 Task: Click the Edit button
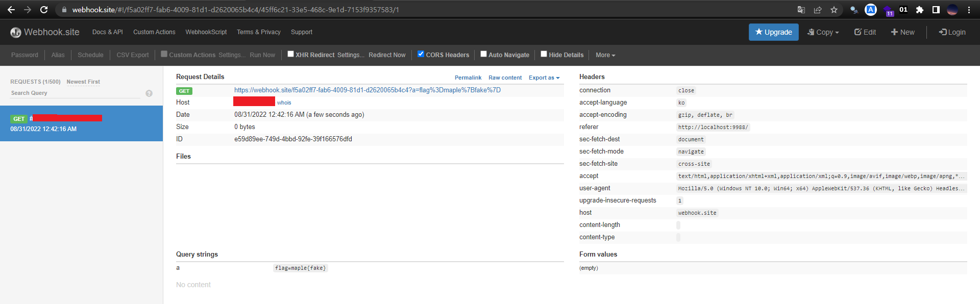click(x=865, y=32)
